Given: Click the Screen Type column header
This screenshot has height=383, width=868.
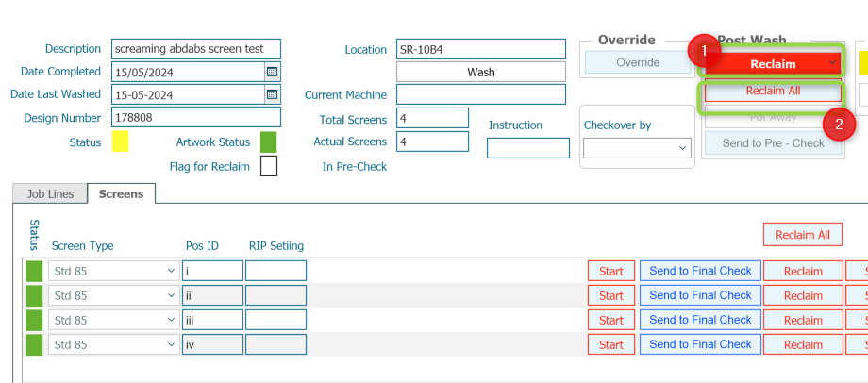Looking at the screenshot, I should coord(82,245).
